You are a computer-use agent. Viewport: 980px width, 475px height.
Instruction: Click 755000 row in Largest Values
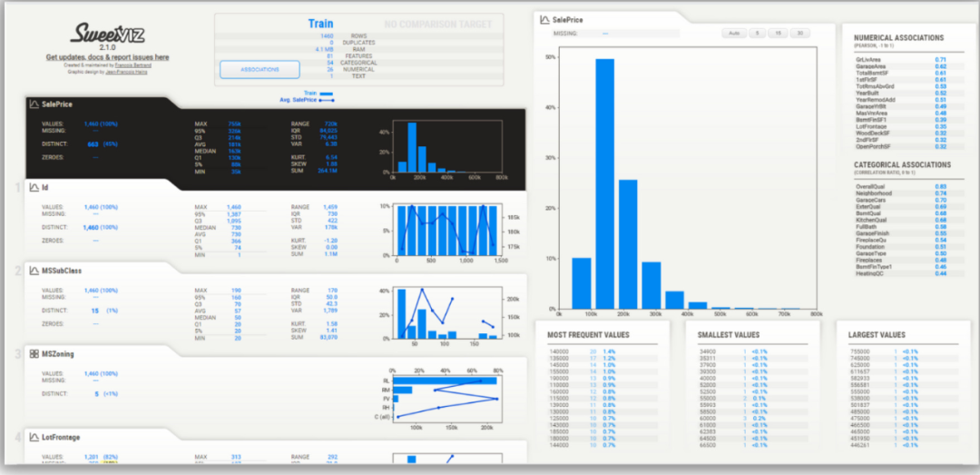coord(903,351)
